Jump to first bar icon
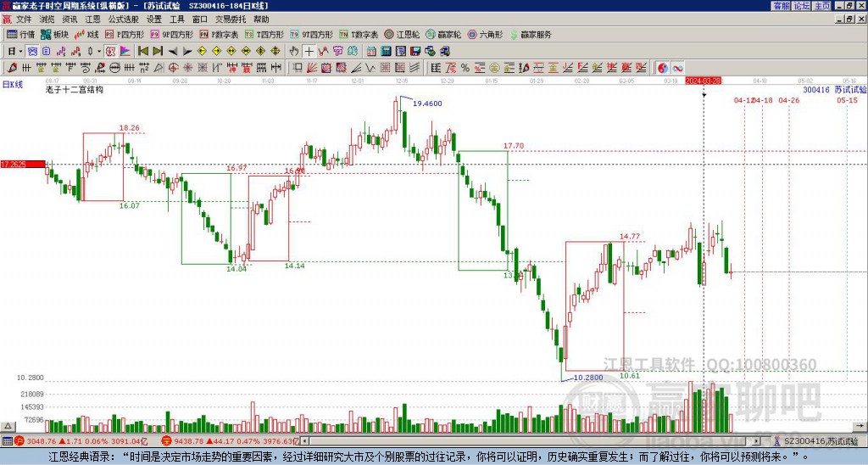 point(142,52)
